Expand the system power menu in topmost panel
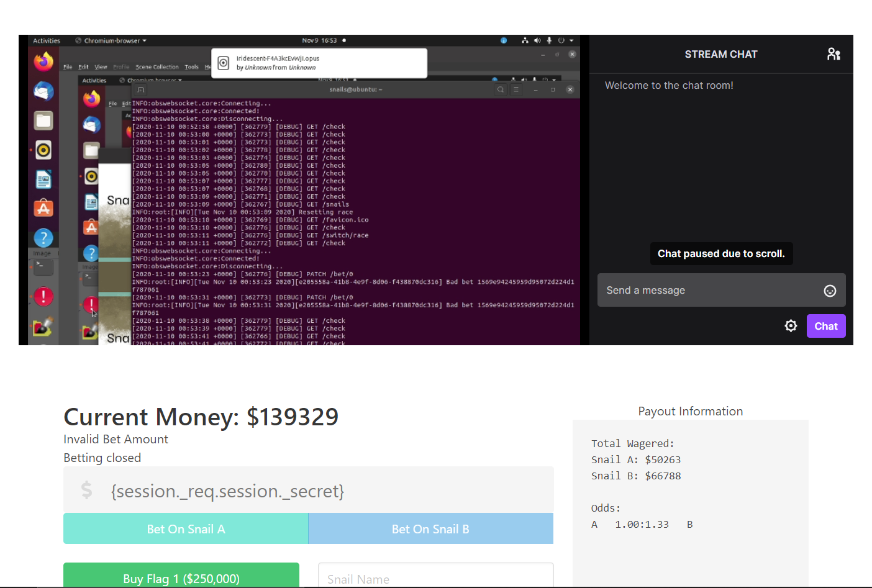This screenshot has width=872, height=588. [564, 40]
